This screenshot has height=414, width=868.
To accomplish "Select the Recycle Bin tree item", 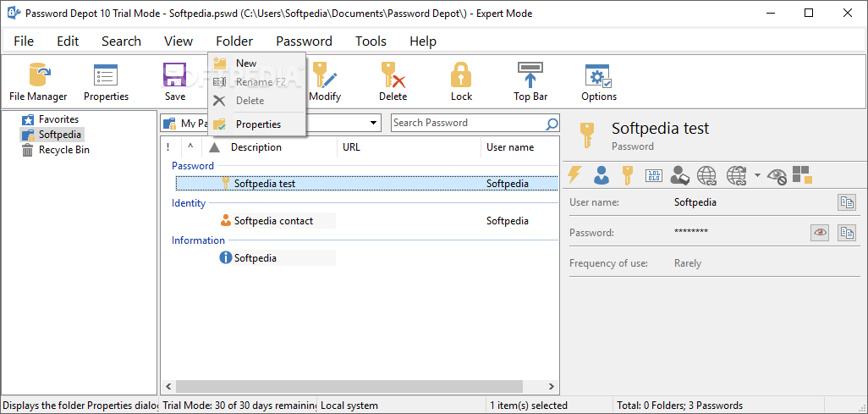I will tap(63, 150).
